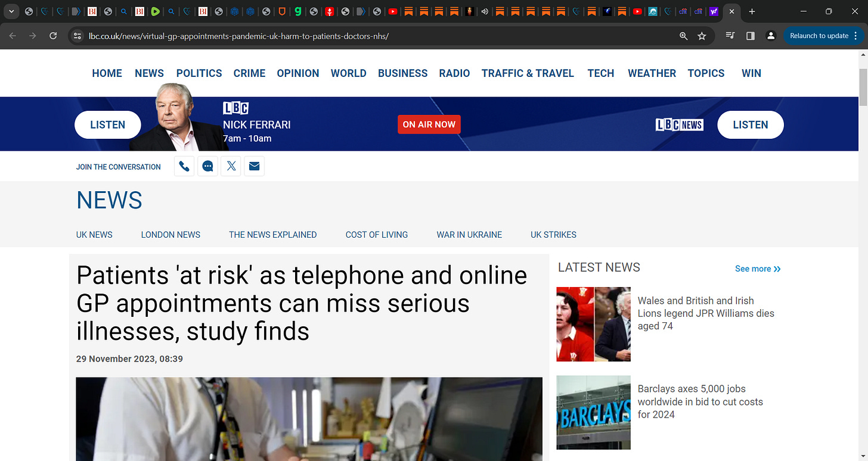Open the POLITICS nav item
This screenshot has height=461, width=868.
point(199,73)
